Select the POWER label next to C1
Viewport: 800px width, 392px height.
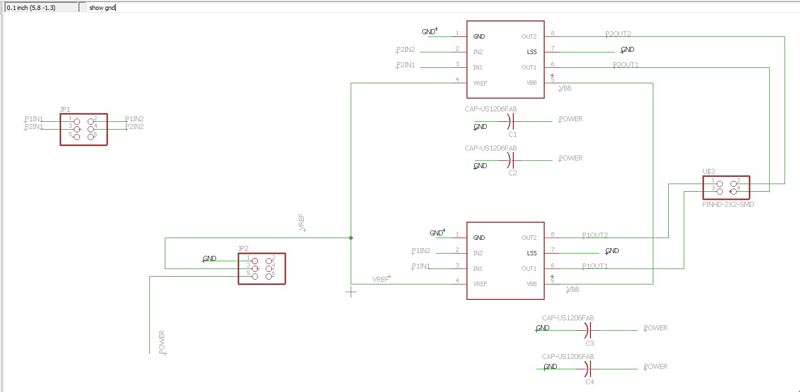[x=571, y=119]
